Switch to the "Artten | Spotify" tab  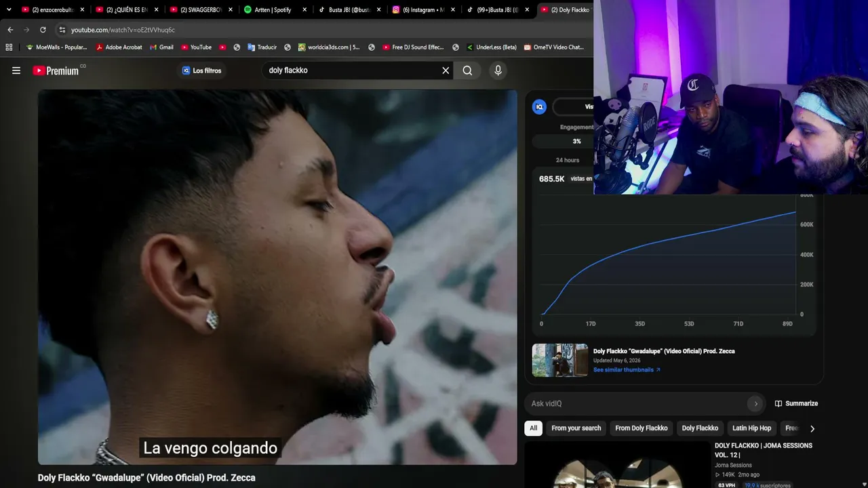[274, 9]
